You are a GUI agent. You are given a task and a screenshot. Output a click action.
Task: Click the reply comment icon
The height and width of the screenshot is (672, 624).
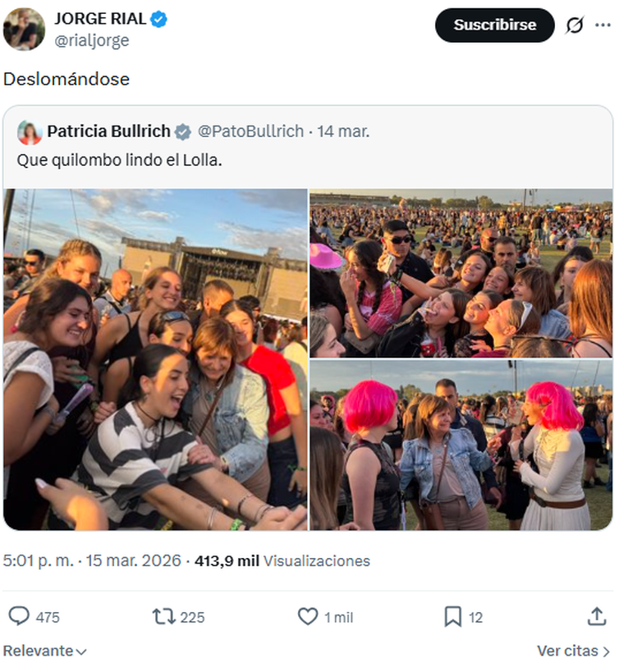[19, 616]
